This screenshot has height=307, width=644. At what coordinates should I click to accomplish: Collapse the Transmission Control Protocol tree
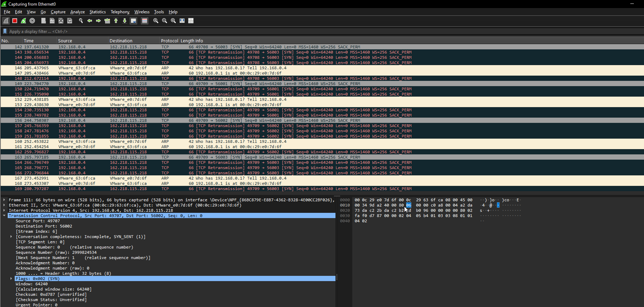click(x=4, y=216)
